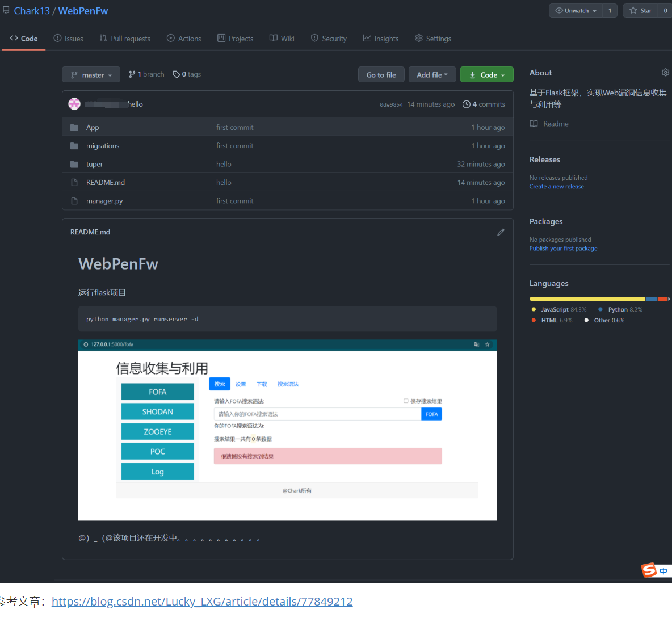Open the README.md file in file list
Viewport: 672px width, 626px height.
pyautogui.click(x=106, y=183)
